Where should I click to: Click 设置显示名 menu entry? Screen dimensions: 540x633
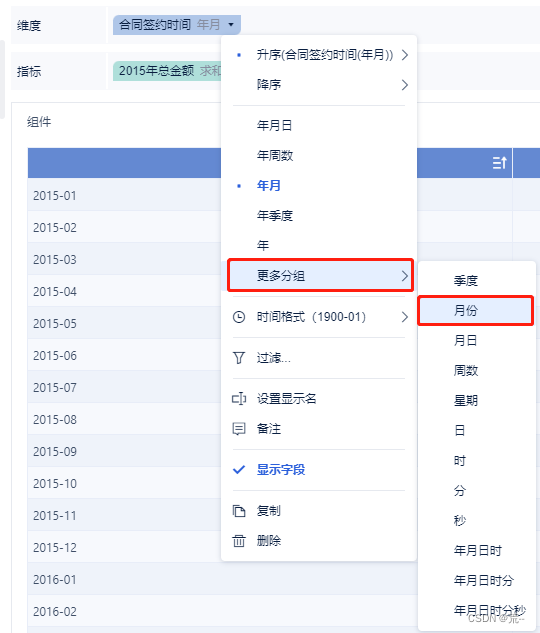pos(319,399)
